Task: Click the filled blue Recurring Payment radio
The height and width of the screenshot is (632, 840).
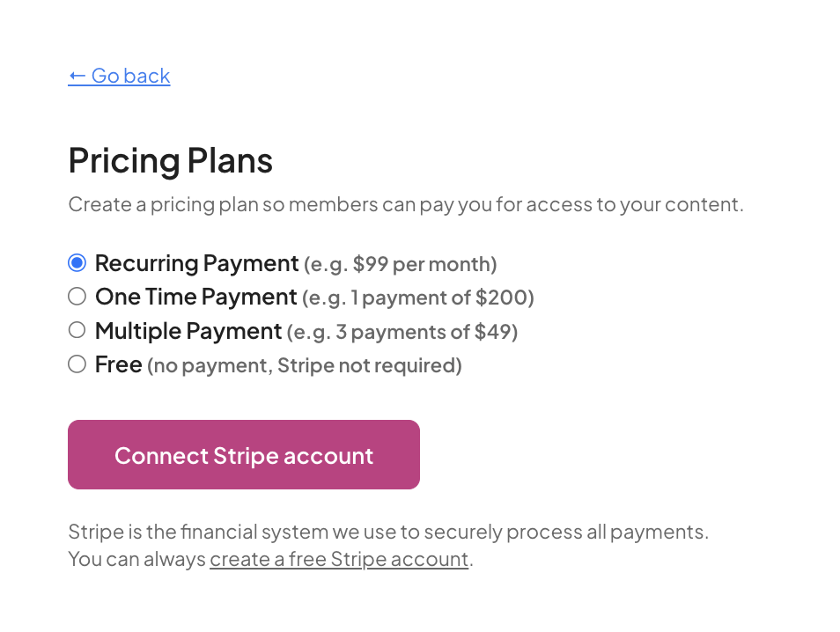Action: tap(77, 261)
